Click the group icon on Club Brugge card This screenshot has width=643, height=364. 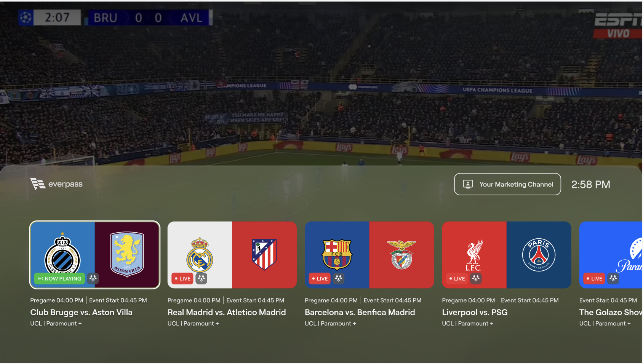[93, 278]
